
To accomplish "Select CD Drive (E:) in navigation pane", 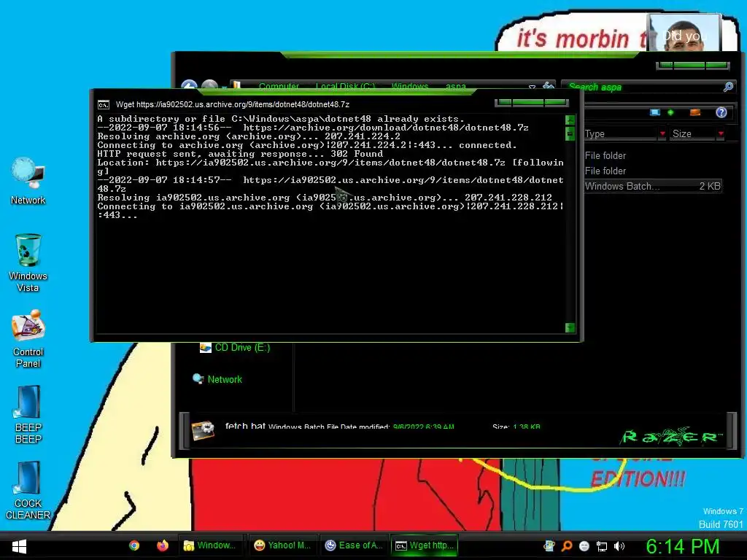I will click(235, 348).
